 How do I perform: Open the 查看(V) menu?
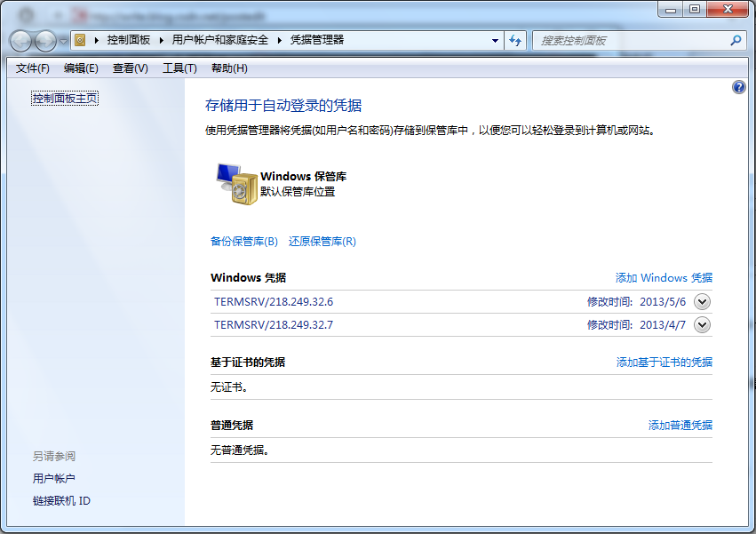tap(131, 68)
